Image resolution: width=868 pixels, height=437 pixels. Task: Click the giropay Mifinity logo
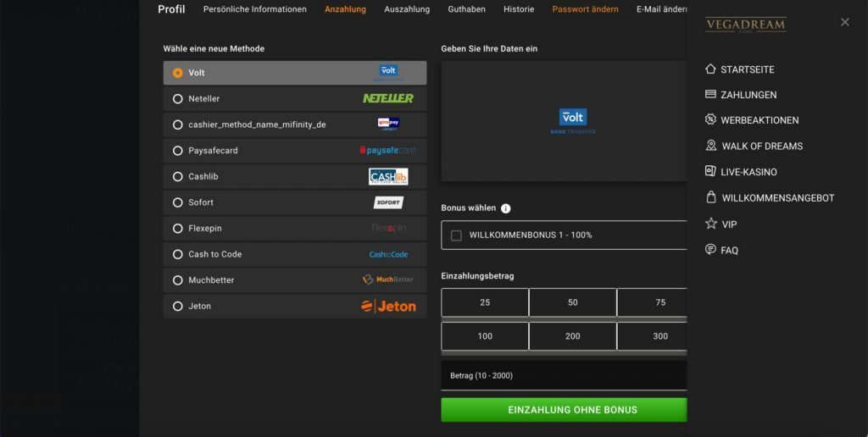tap(388, 124)
